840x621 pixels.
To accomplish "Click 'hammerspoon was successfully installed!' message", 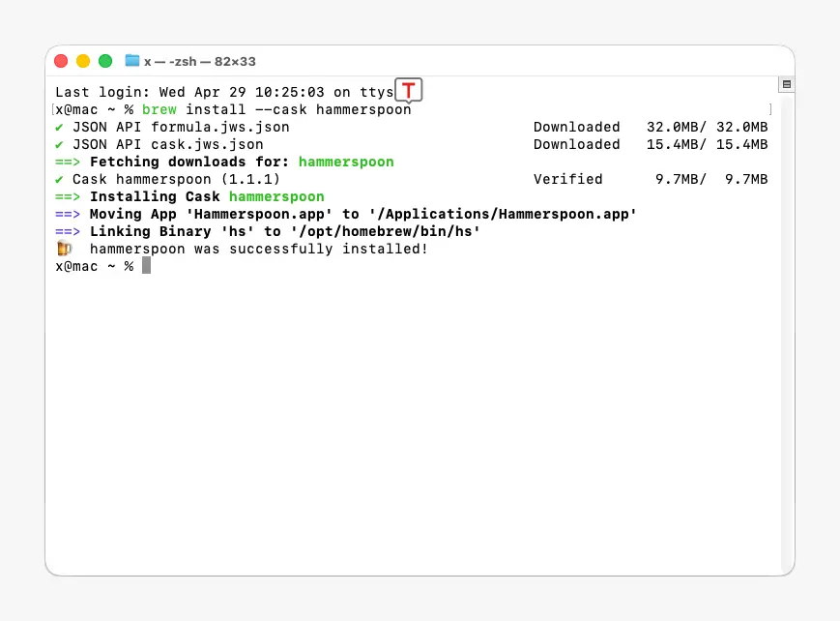I will pyautogui.click(x=259, y=249).
